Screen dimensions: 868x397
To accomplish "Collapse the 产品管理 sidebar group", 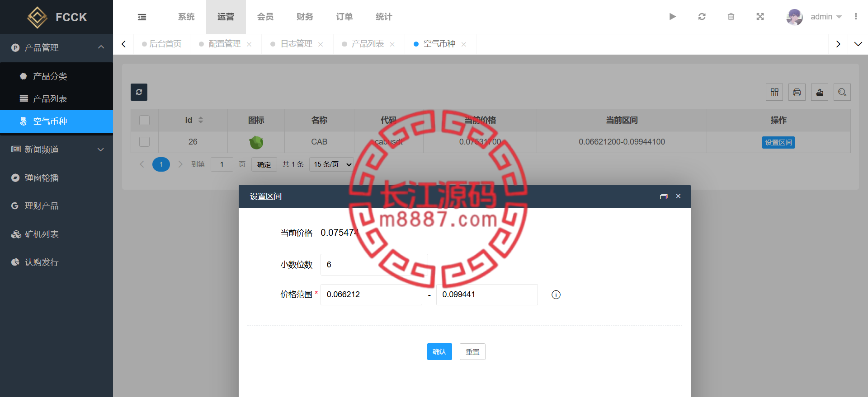I will pos(57,47).
